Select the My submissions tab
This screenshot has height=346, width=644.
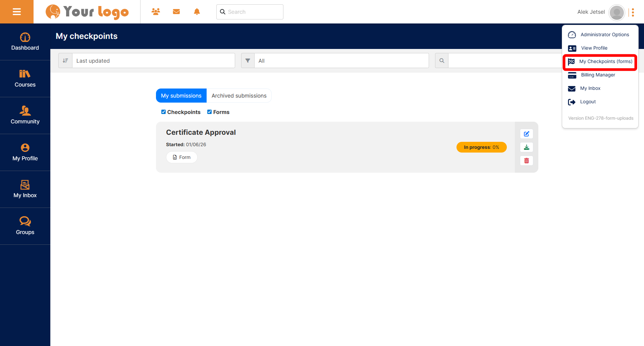tap(181, 96)
